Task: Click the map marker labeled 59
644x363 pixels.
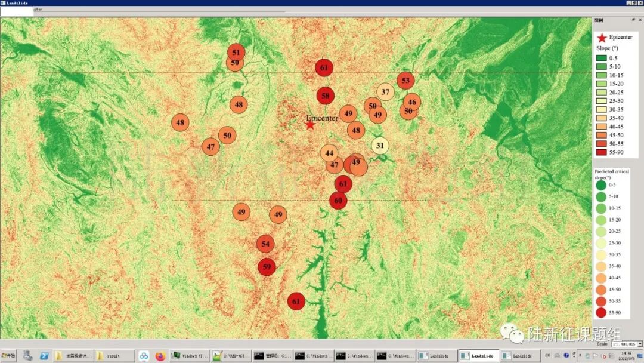Action: point(267,267)
